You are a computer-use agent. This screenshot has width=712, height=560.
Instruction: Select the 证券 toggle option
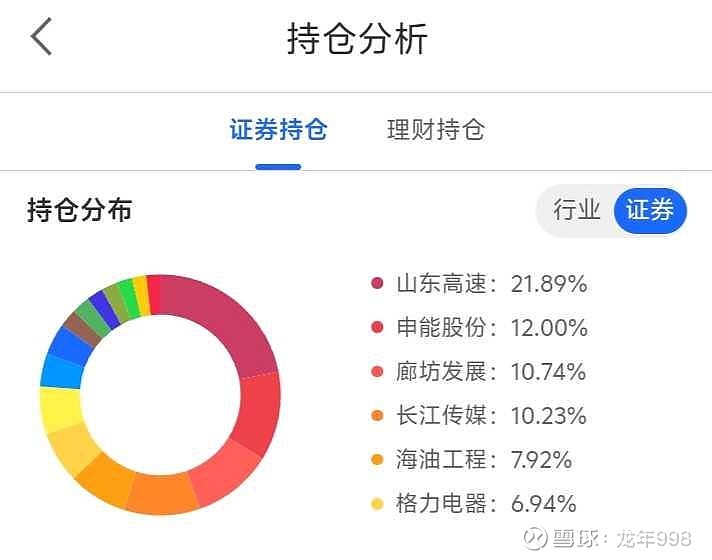(650, 210)
